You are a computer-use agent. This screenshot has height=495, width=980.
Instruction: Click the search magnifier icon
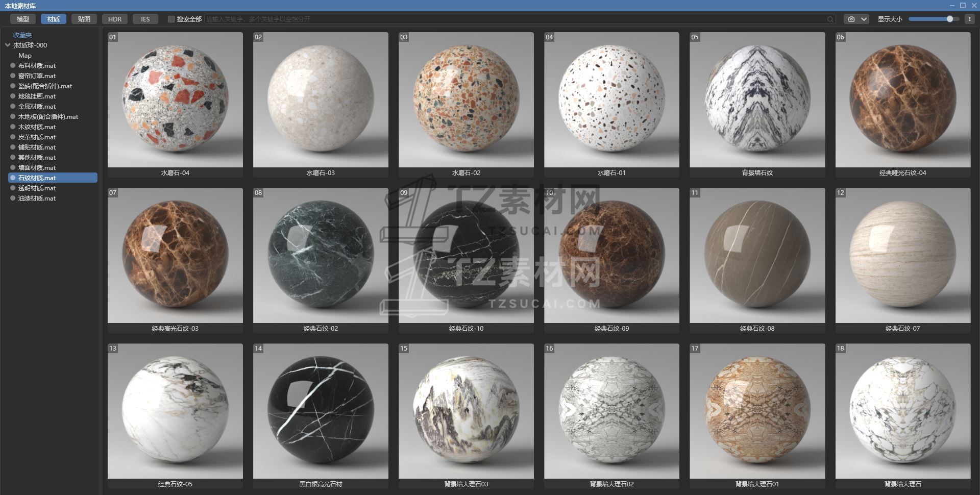click(830, 19)
